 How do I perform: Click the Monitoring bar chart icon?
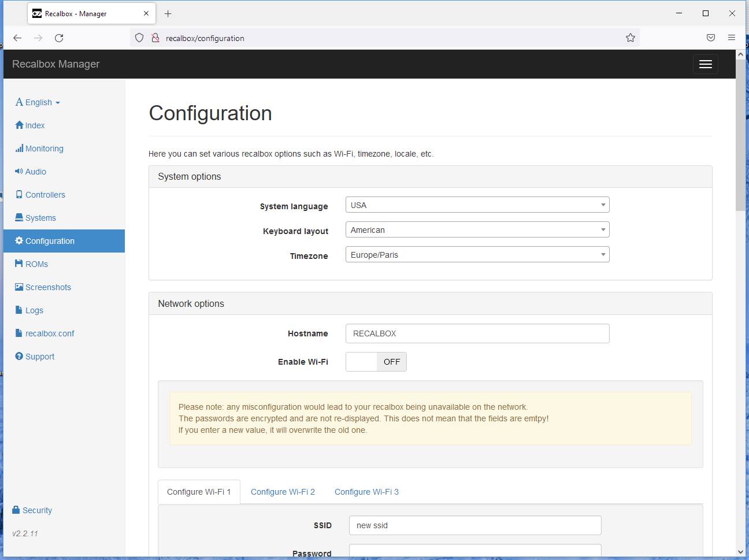point(19,149)
